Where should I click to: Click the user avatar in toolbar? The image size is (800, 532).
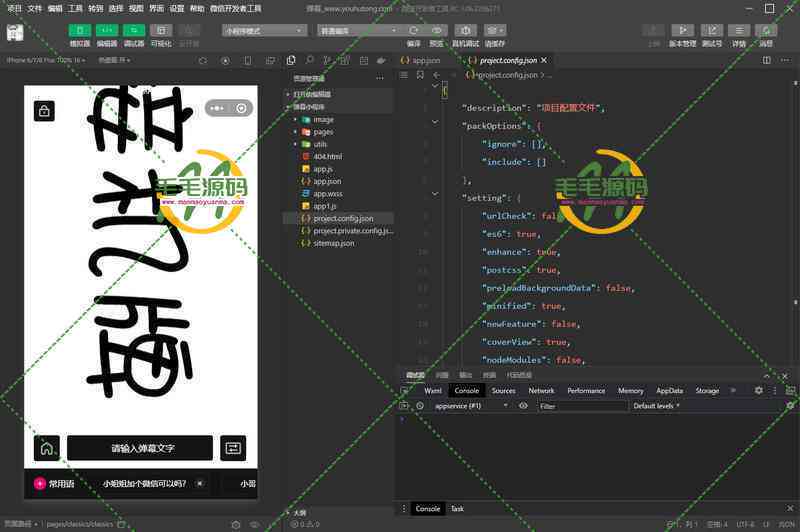pyautogui.click(x=15, y=33)
